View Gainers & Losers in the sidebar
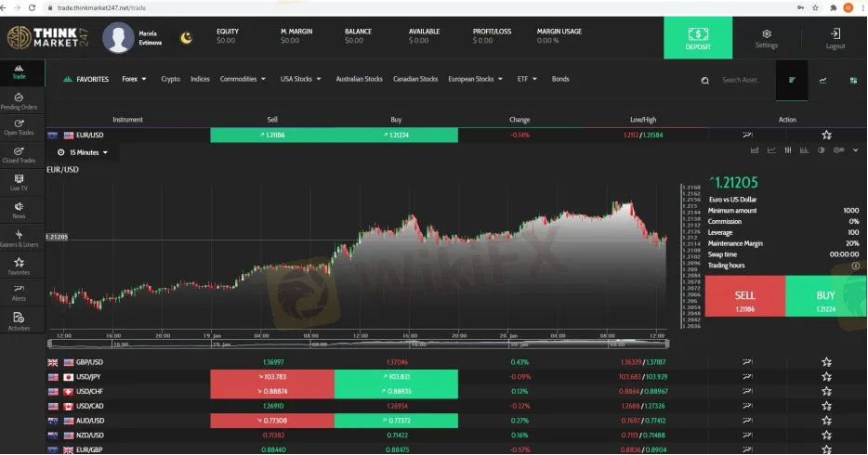 [x=19, y=238]
